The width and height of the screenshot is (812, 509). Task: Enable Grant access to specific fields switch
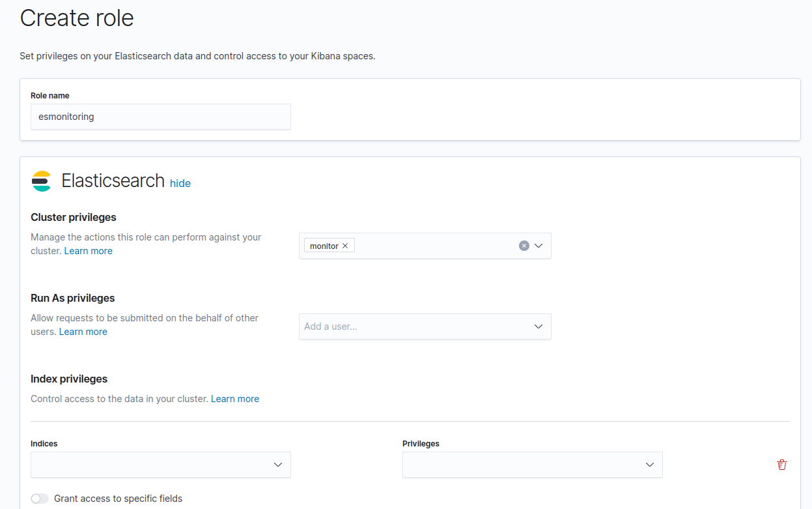(40, 499)
